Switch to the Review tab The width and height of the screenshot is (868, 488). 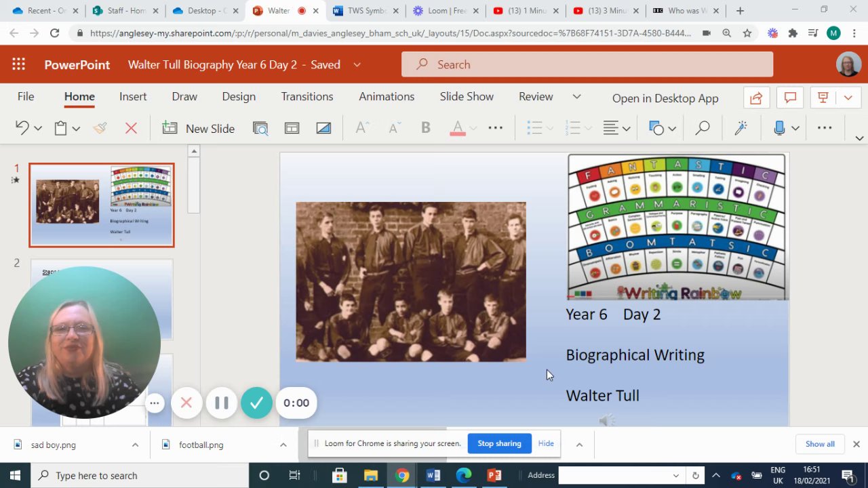click(536, 96)
